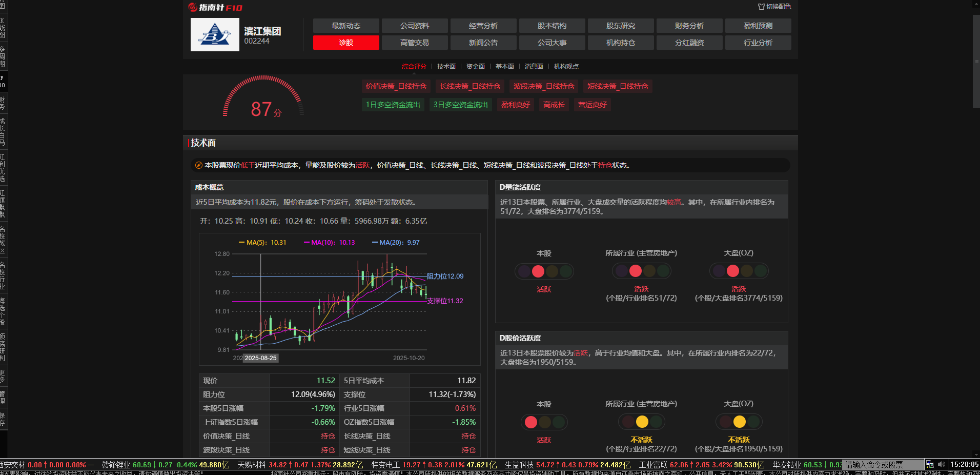Jump to 机构观点 section link
Screen dimensions: 980x475
coord(566,67)
